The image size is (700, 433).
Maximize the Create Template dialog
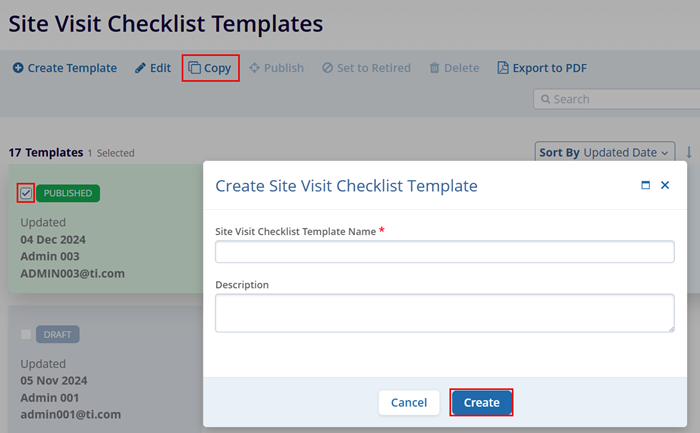click(645, 185)
